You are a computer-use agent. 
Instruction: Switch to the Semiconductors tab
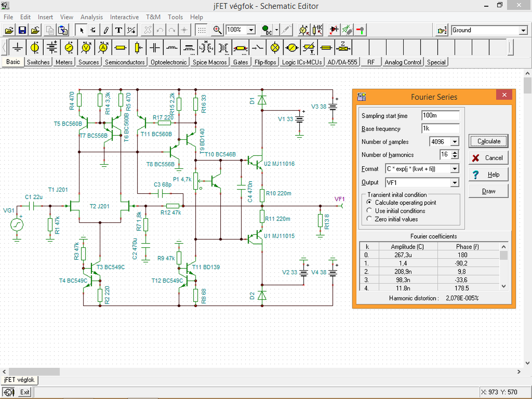coord(125,62)
